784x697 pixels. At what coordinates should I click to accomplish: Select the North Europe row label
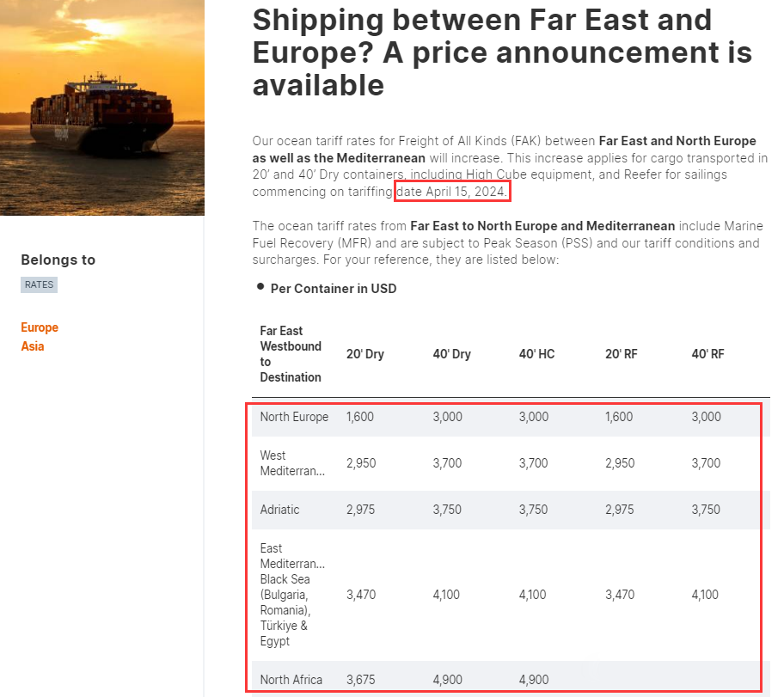point(294,417)
